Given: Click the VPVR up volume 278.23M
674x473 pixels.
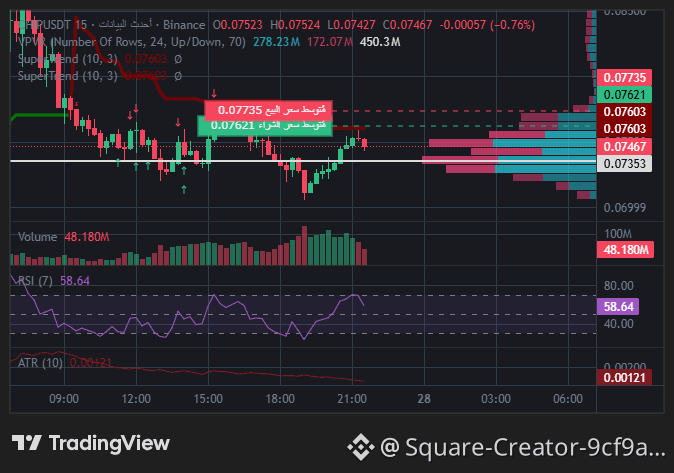Looking at the screenshot, I should [276, 42].
